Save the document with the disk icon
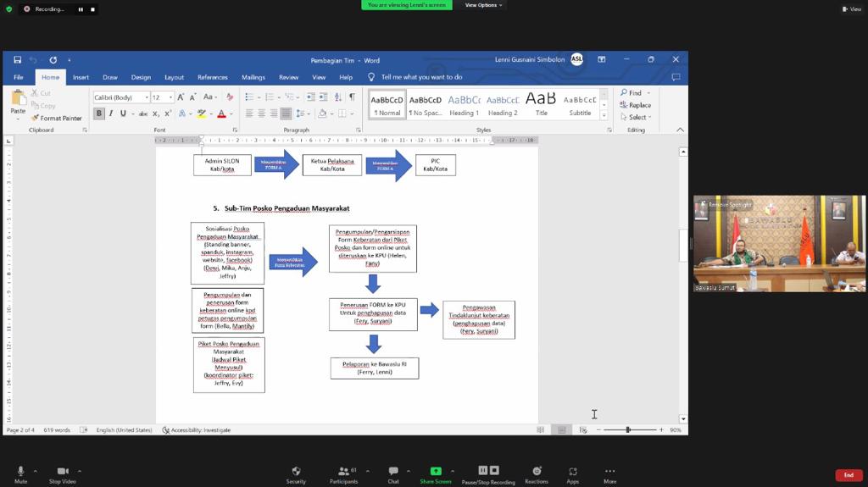The image size is (868, 487). [17, 60]
